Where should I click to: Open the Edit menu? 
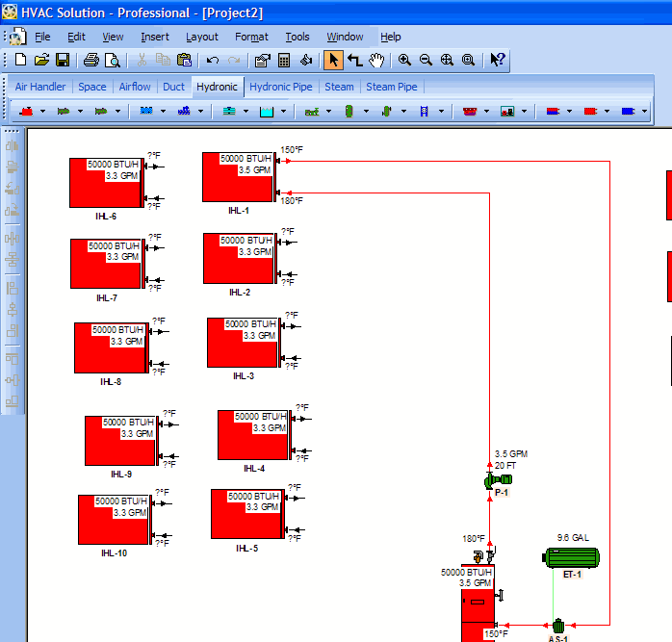[x=76, y=37]
